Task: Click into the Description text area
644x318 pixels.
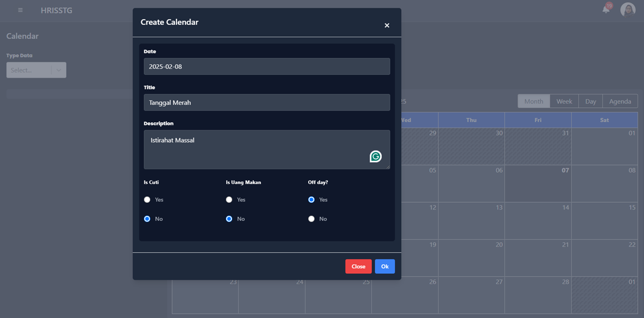Action: click(267, 149)
